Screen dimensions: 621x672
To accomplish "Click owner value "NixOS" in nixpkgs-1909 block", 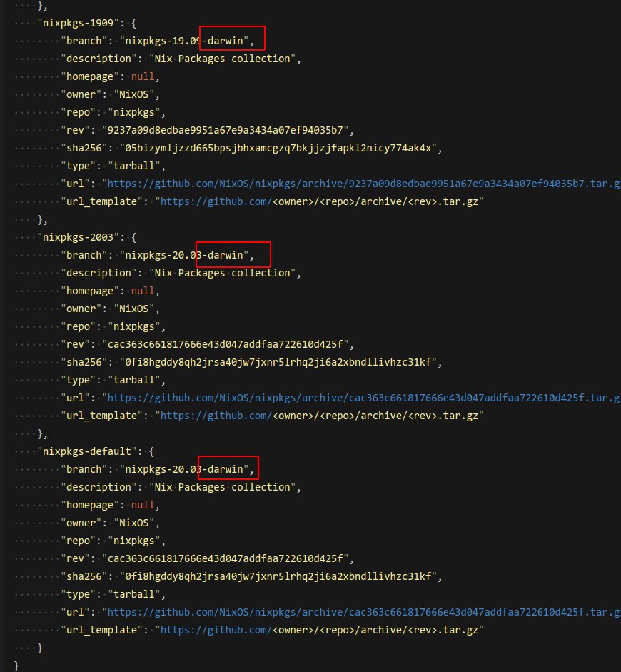I will pyautogui.click(x=134, y=95).
